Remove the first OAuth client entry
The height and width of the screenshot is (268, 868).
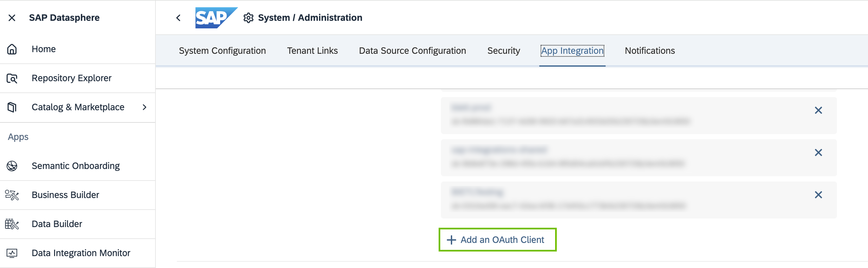(818, 110)
